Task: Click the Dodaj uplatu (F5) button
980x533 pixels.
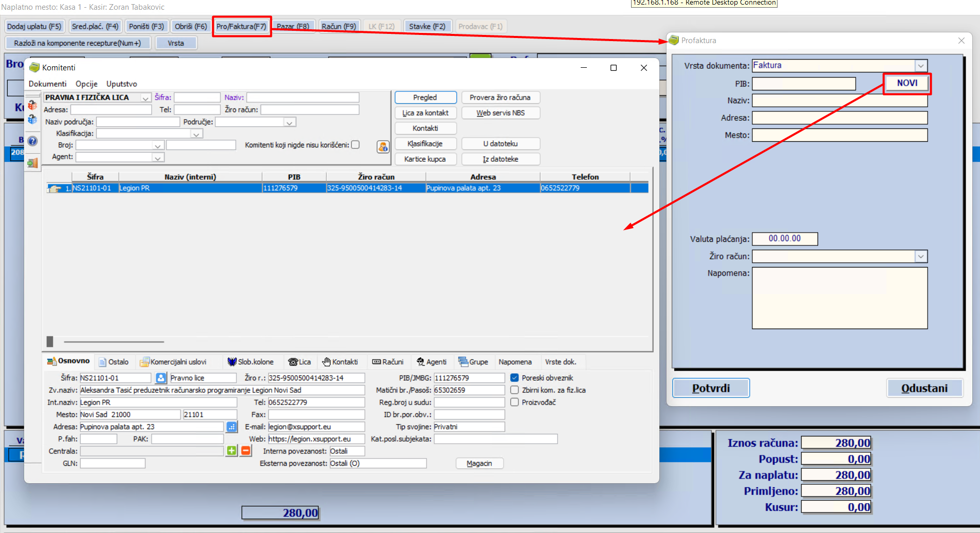Action: (34, 26)
